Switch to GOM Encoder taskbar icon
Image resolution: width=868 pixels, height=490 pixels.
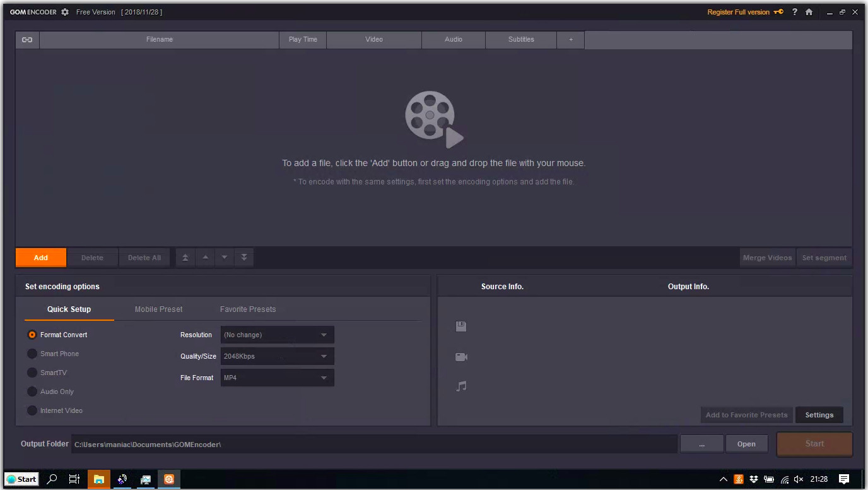pos(169,479)
